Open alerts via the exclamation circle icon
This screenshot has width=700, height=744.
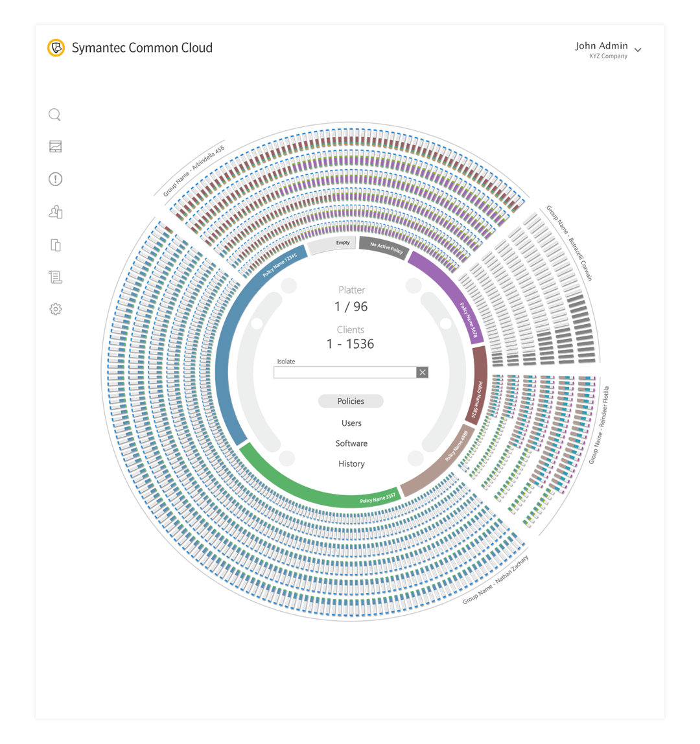point(55,180)
